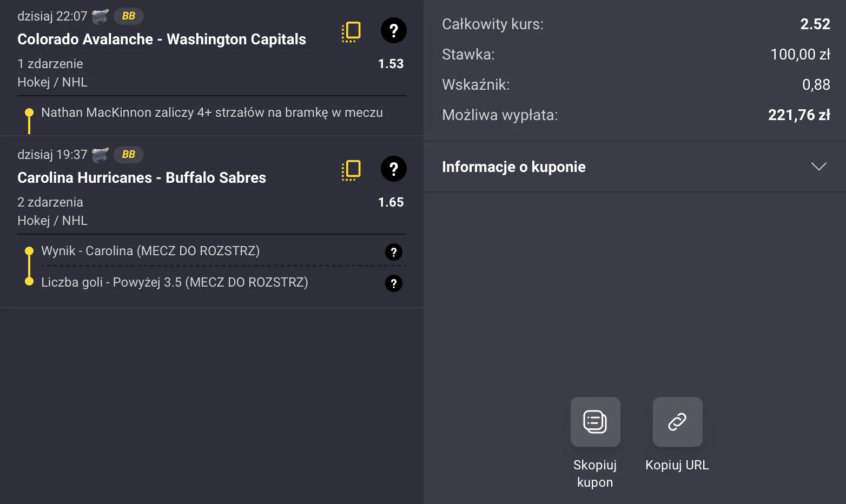The width and height of the screenshot is (846, 504).
Task: Click the stake value 100,00 zł
Action: click(x=801, y=54)
